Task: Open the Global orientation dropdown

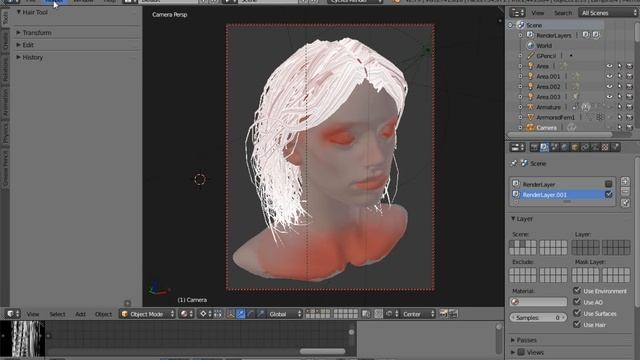Action: (284, 314)
